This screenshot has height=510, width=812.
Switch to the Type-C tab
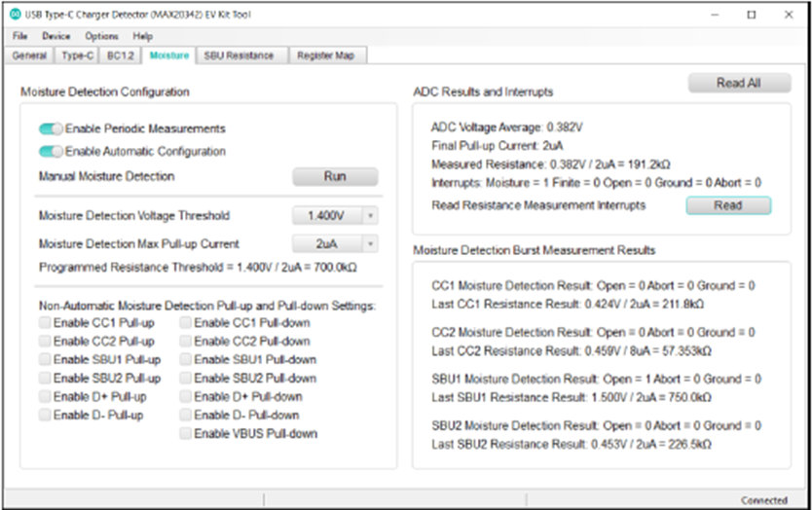pyautogui.click(x=78, y=55)
